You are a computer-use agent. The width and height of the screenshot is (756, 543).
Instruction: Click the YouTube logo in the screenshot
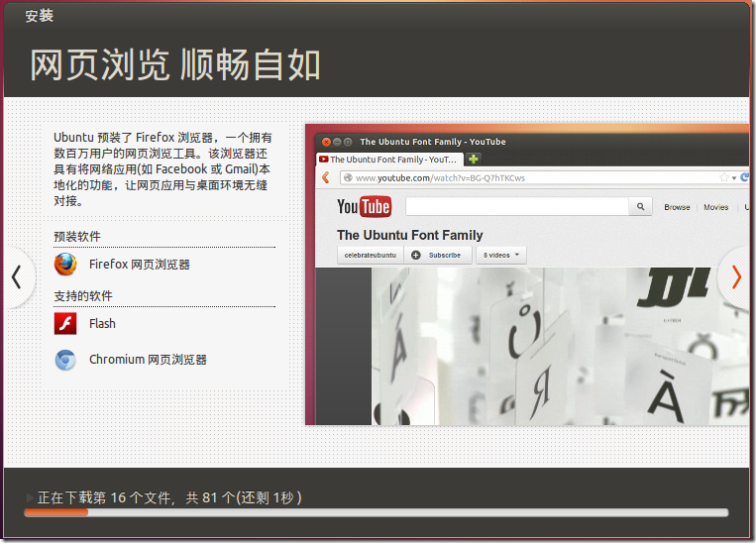[364, 207]
